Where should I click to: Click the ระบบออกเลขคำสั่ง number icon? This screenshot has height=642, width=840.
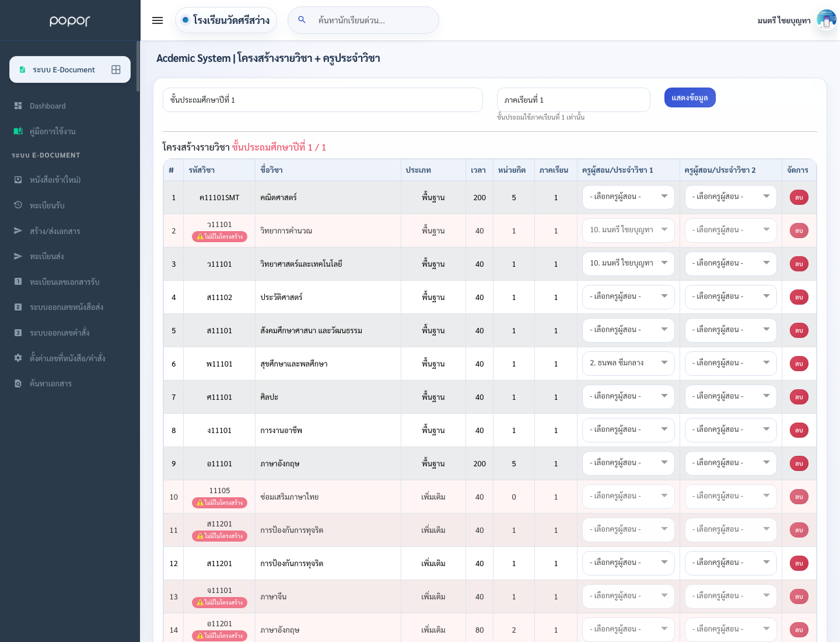click(x=18, y=333)
